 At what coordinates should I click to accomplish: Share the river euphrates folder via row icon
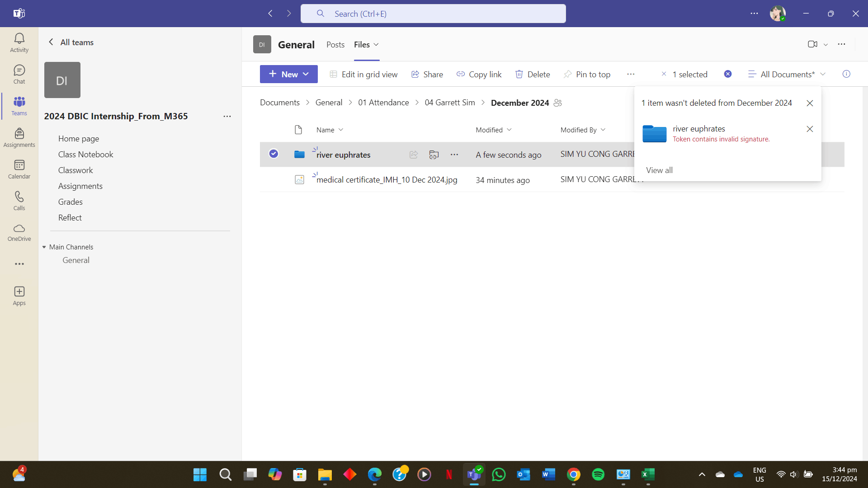point(414,155)
